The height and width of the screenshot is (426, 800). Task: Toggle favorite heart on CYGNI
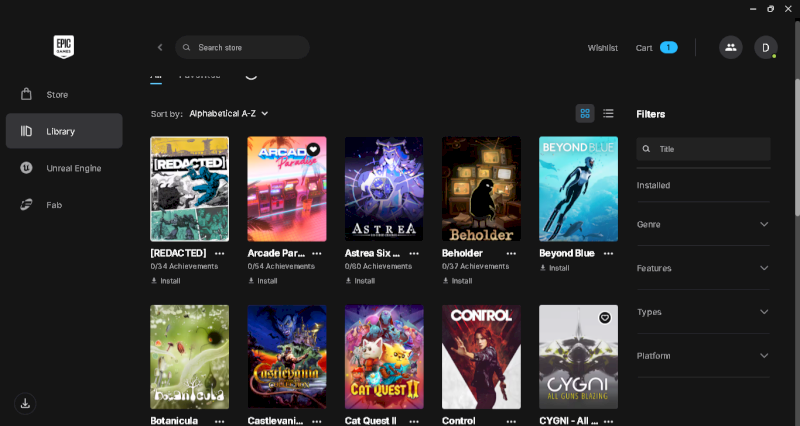click(605, 317)
